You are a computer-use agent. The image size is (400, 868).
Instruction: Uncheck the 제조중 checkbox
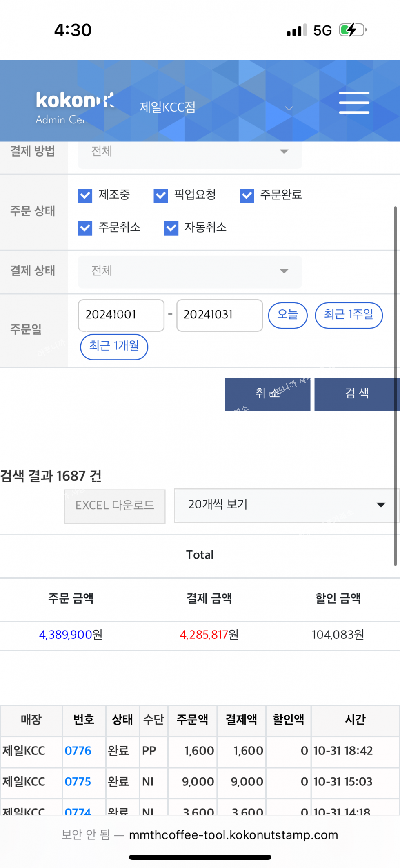coord(85,195)
